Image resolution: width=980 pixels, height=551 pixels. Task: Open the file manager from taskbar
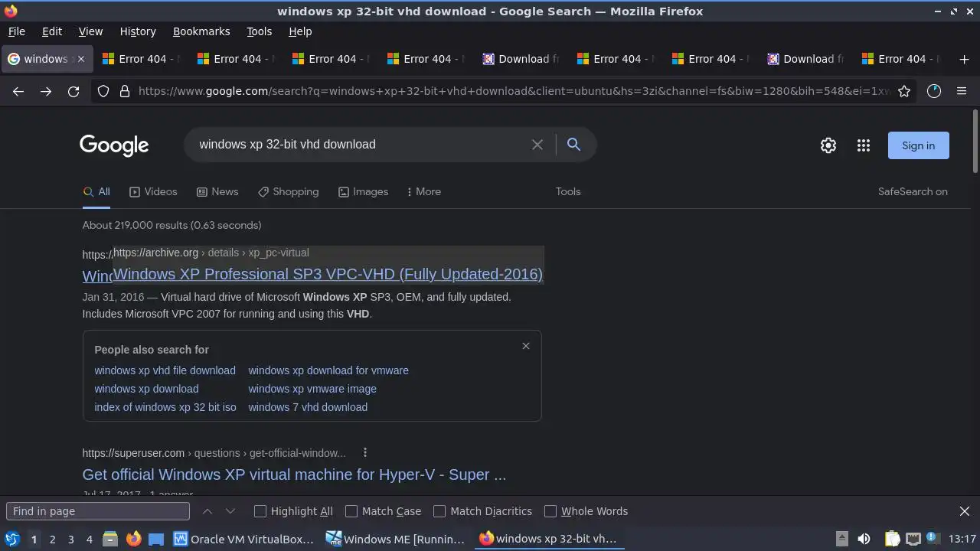(x=110, y=539)
